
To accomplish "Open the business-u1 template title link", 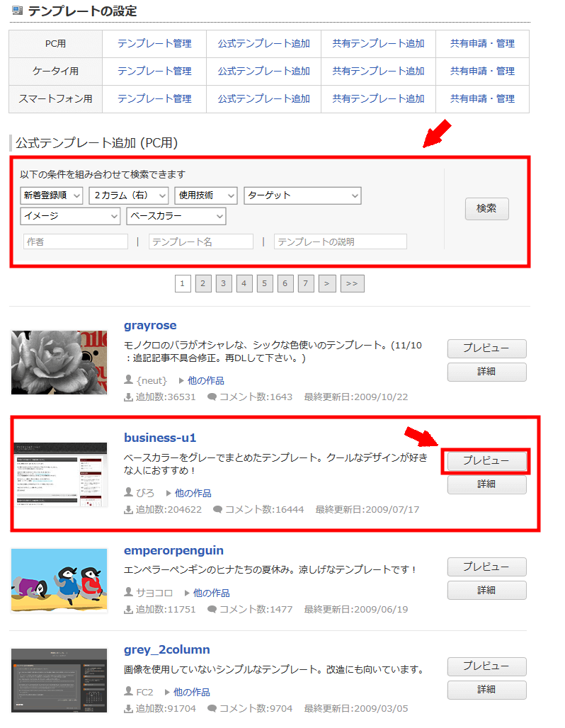I will 160,438.
